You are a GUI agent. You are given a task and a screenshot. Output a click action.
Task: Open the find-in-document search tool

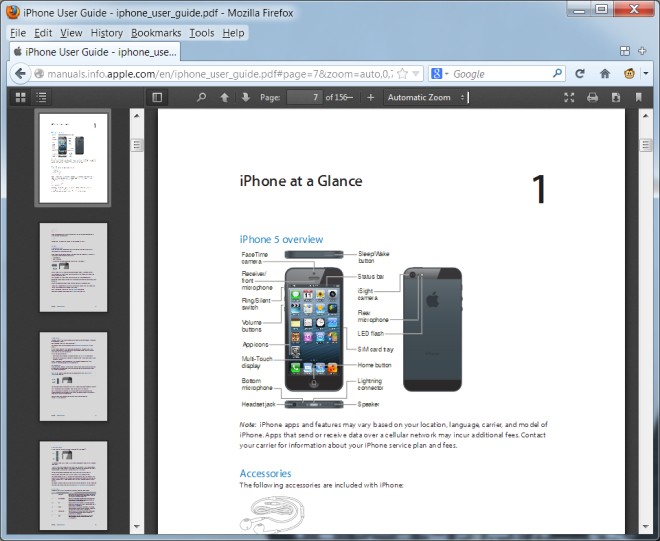pyautogui.click(x=202, y=97)
